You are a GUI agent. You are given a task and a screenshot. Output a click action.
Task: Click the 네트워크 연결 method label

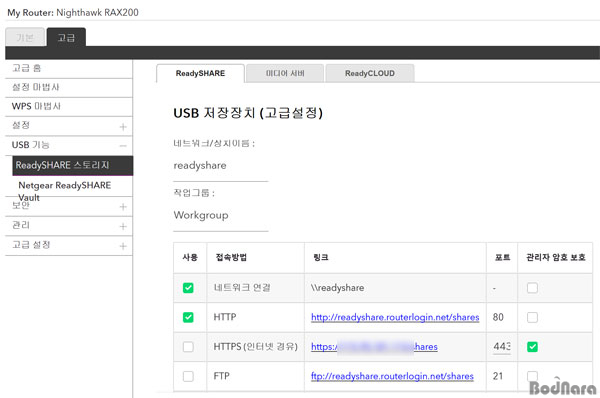[242, 288]
